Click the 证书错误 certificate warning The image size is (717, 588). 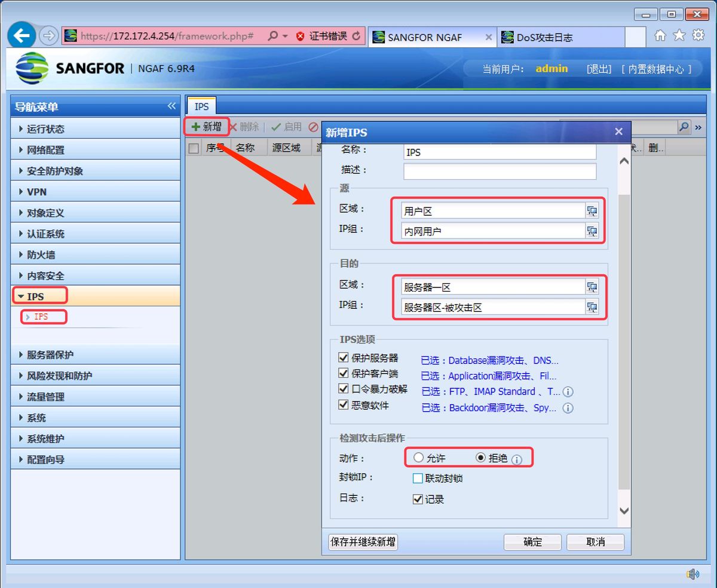click(323, 36)
